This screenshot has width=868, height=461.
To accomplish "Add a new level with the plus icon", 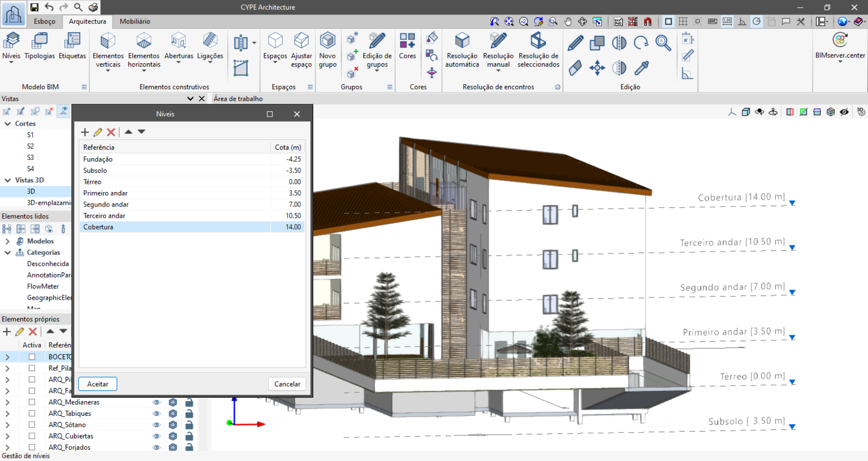I will click(85, 132).
